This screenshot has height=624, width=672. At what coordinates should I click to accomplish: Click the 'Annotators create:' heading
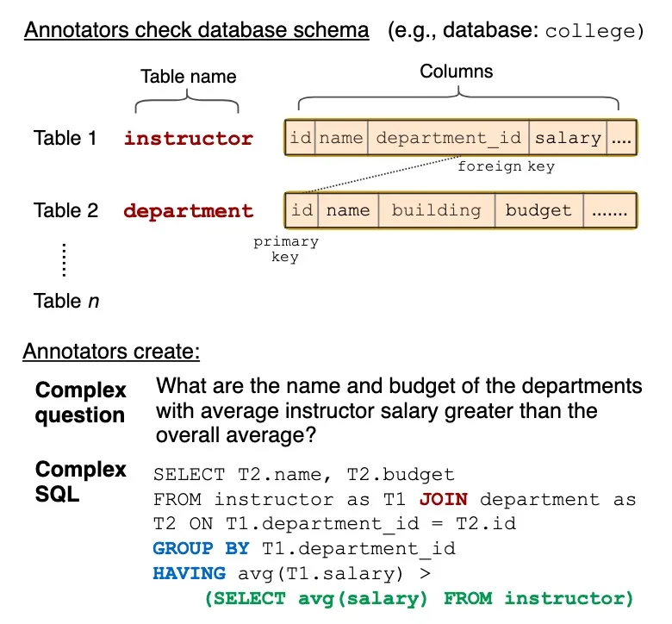tap(111, 352)
